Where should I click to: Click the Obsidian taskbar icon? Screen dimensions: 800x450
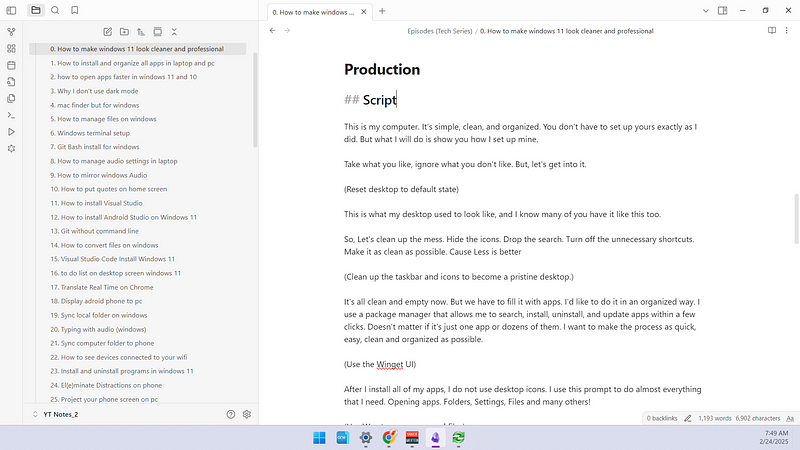click(435, 438)
